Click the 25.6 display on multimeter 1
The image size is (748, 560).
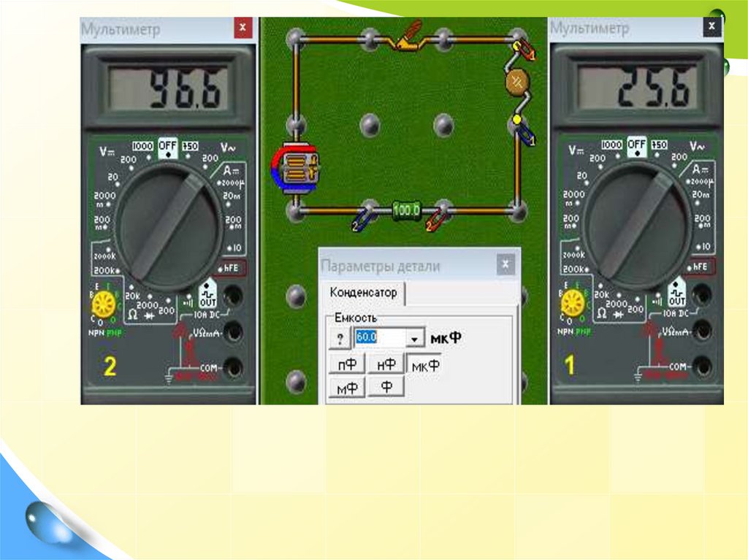[x=637, y=89]
